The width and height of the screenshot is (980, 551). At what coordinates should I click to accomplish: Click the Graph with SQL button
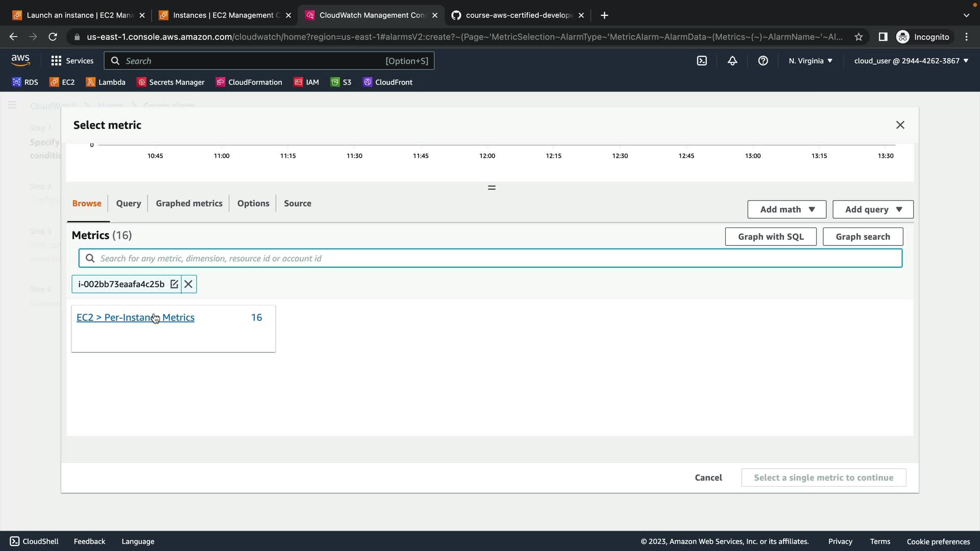coord(770,237)
